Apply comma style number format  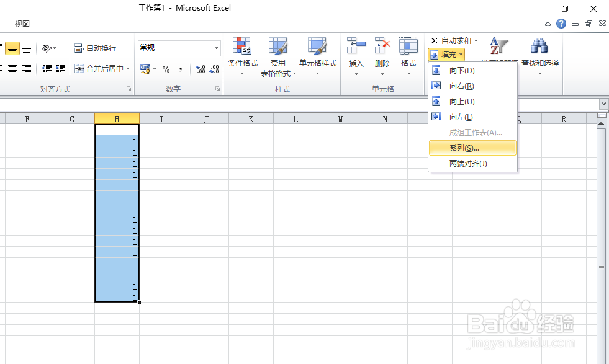[181, 69]
